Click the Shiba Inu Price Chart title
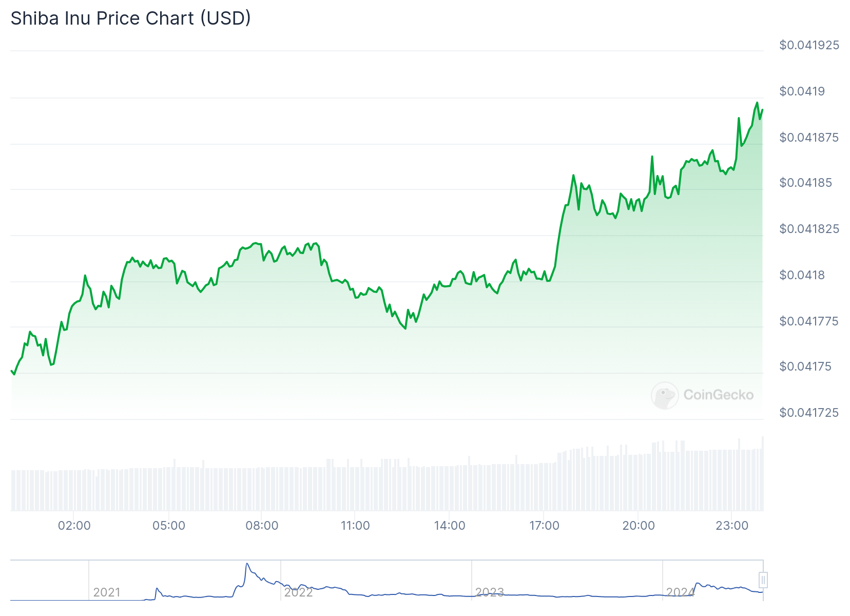The width and height of the screenshot is (850, 616). point(131,18)
